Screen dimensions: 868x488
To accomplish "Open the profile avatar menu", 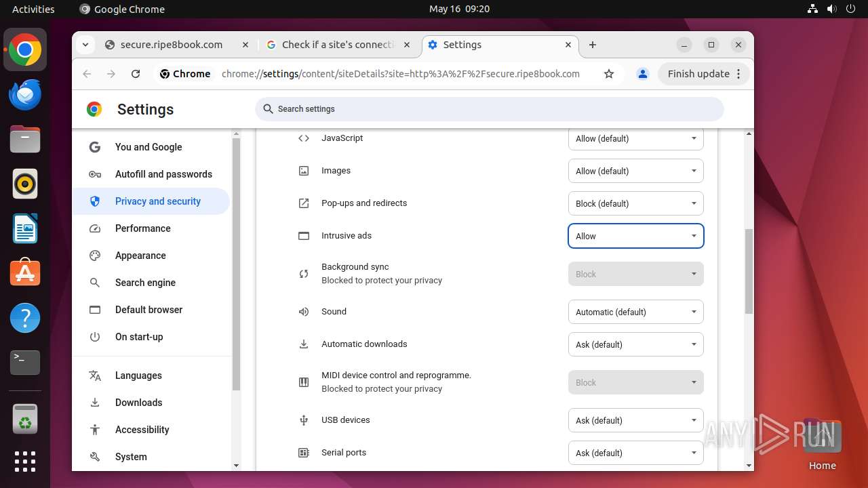I will pyautogui.click(x=643, y=74).
